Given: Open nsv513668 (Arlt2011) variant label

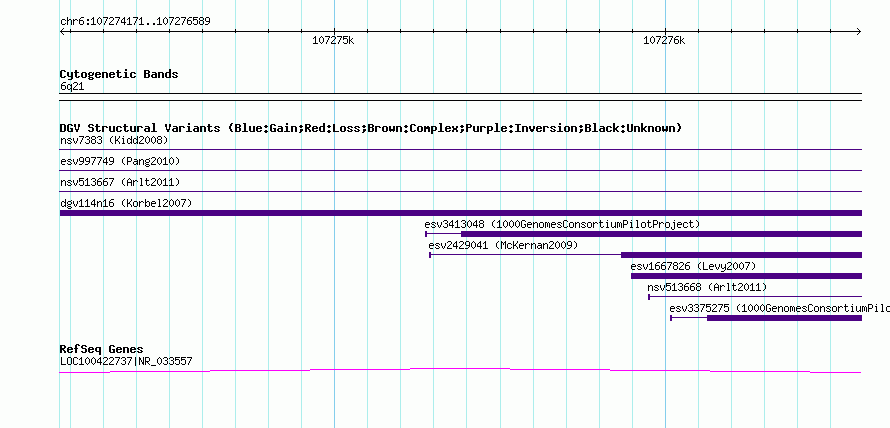Looking at the screenshot, I should click(x=707, y=287).
